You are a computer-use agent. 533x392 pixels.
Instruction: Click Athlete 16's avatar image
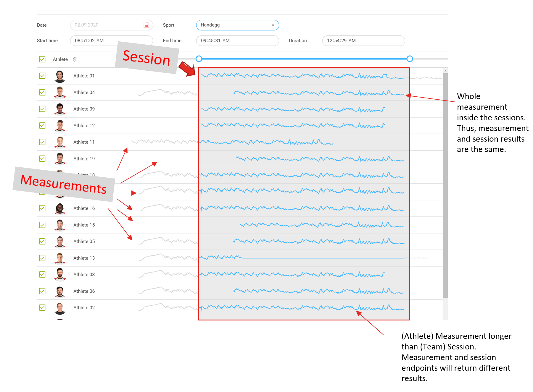pos(60,208)
